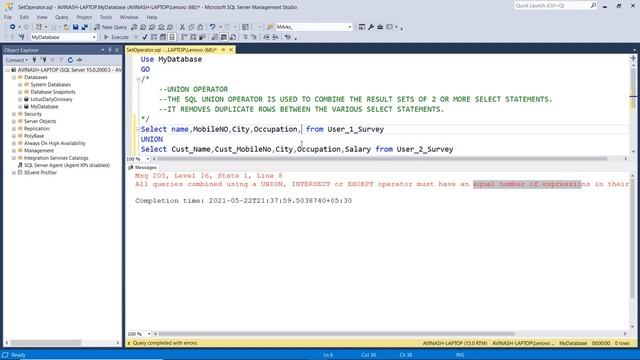Image resolution: width=640 pixels, height=360 pixels.
Task: Click the Object Explorer horizontal scrollbar
Action: click(x=46, y=343)
